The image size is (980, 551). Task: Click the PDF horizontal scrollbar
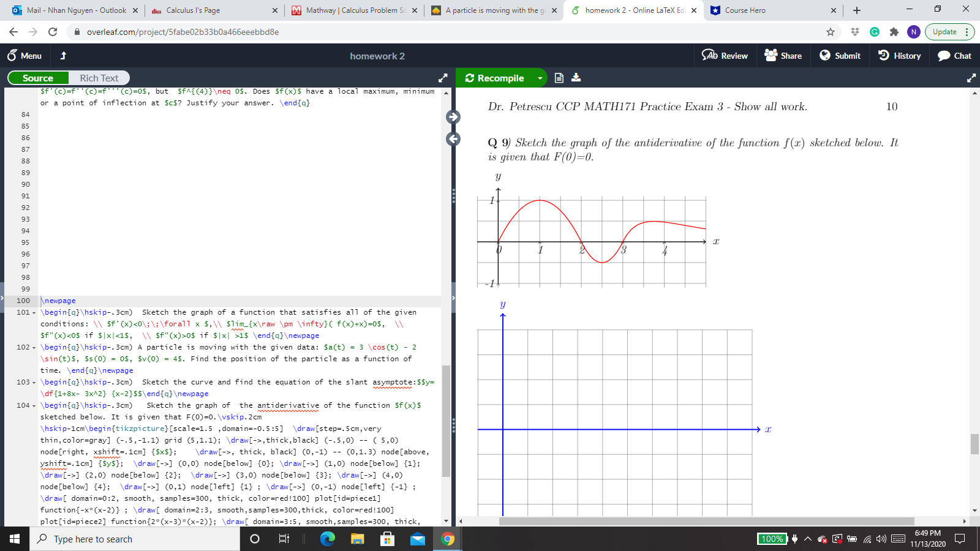pyautogui.click(x=706, y=522)
